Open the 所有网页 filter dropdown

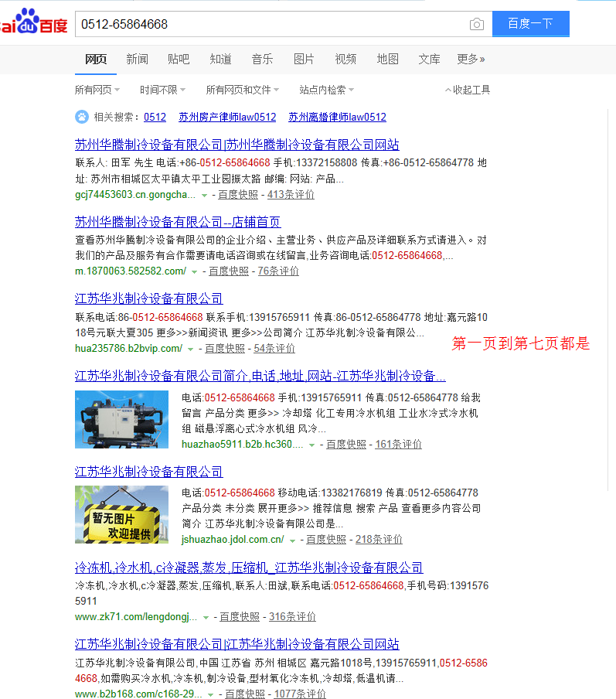point(97,90)
